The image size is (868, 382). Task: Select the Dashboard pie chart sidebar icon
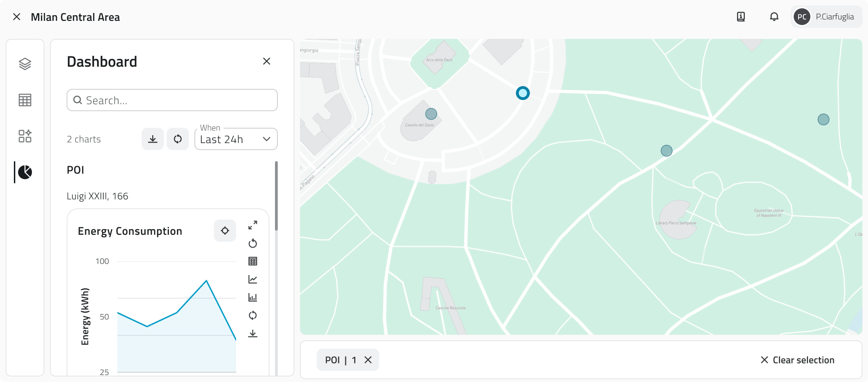[25, 172]
